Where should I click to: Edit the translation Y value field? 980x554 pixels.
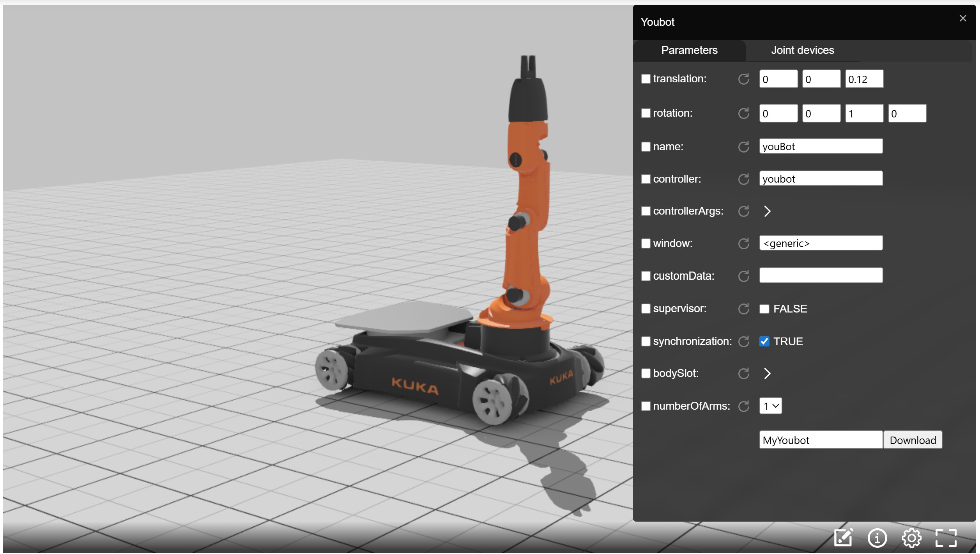(821, 79)
